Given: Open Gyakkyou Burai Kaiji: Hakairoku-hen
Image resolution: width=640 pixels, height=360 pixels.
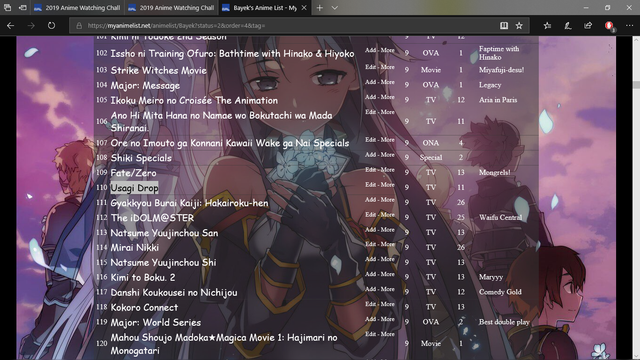Looking at the screenshot, I should click(x=189, y=203).
